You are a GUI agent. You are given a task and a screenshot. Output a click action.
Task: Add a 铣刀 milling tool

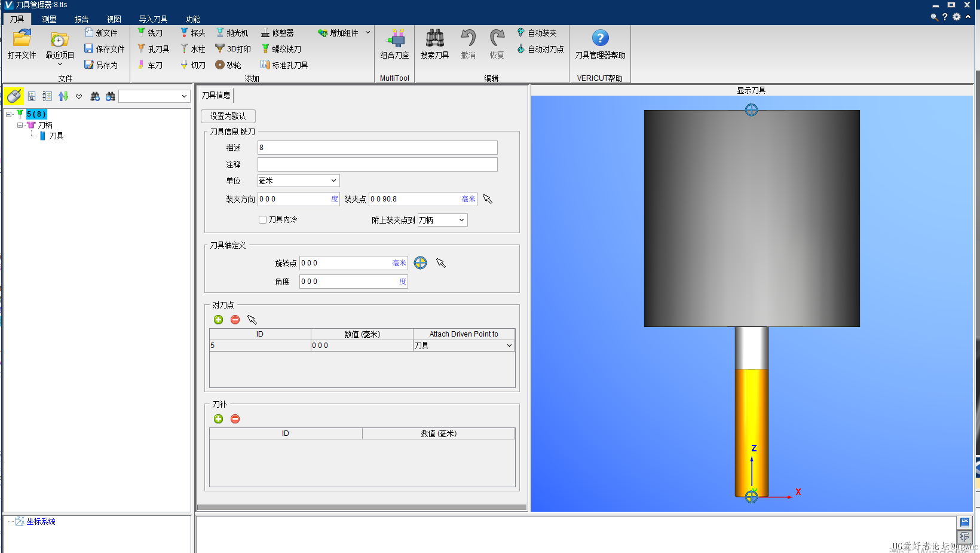[150, 33]
